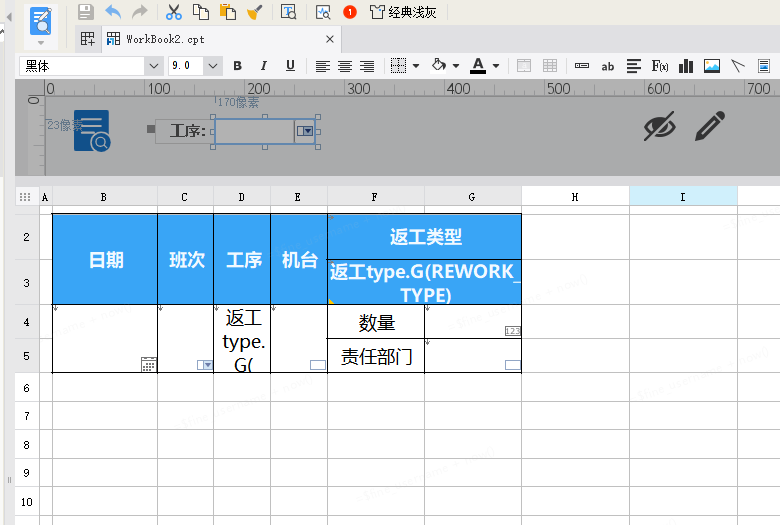Toggle underline formatting
Screen dimensions: 780x525
coord(291,66)
